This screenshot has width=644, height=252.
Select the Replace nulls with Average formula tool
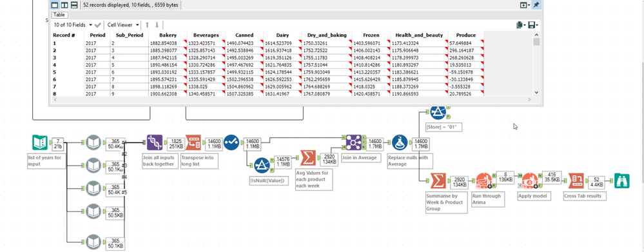400,142
